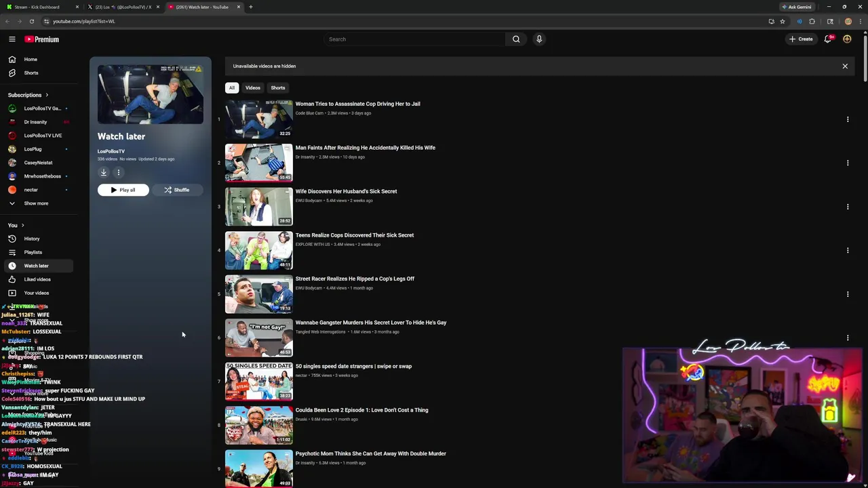Open a new browser tab

(x=251, y=7)
